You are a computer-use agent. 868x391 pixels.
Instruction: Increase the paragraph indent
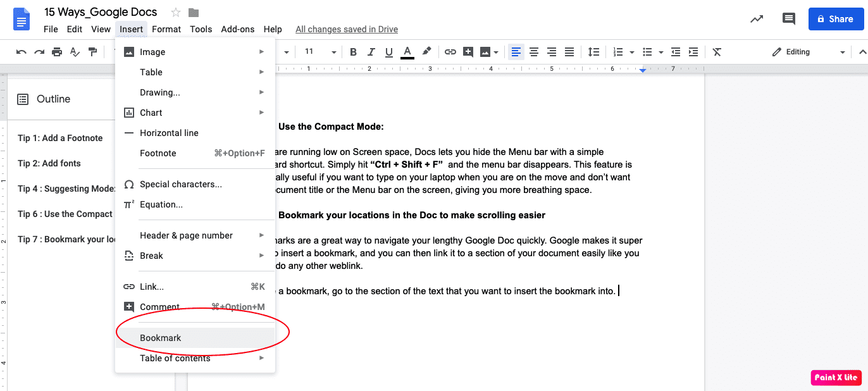pos(693,52)
